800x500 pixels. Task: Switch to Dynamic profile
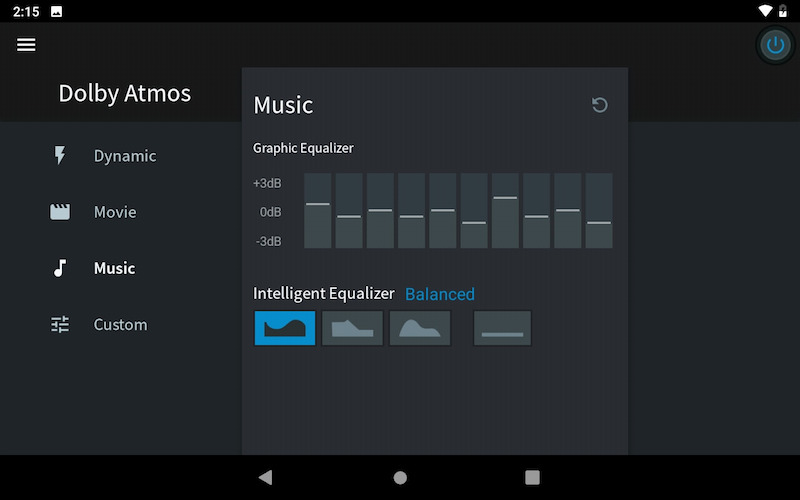click(x=125, y=156)
